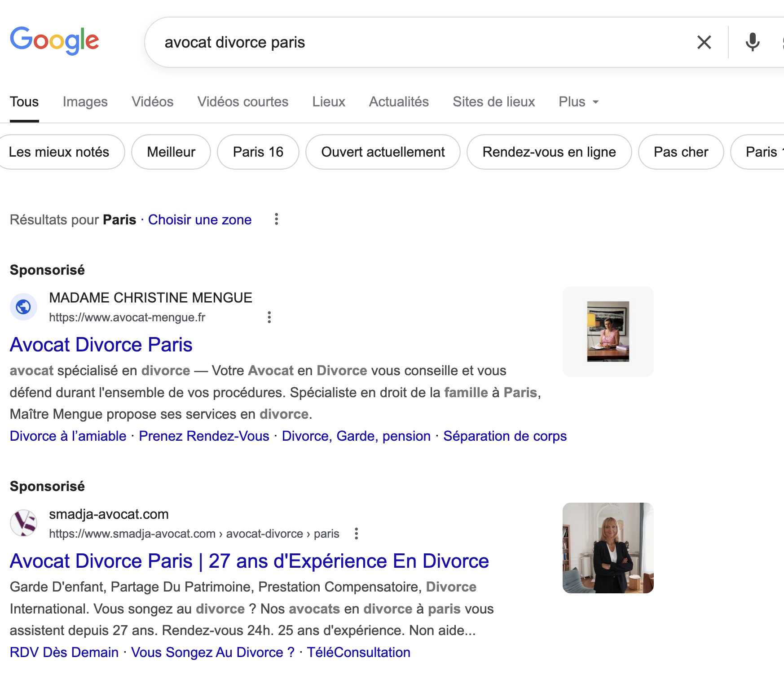Open the Vous Songez Au Divorce ? sitelink
784x675 pixels.
pos(213,652)
